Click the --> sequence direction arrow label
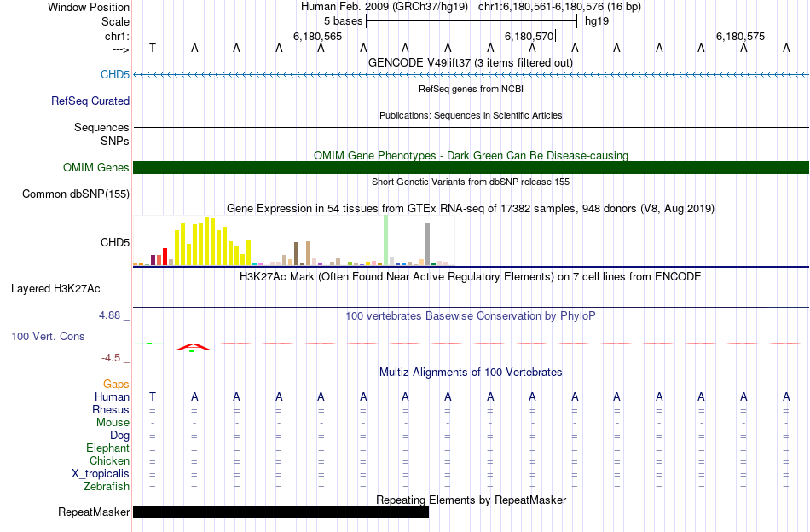Viewport: 810px width, 532px height. 120,49
